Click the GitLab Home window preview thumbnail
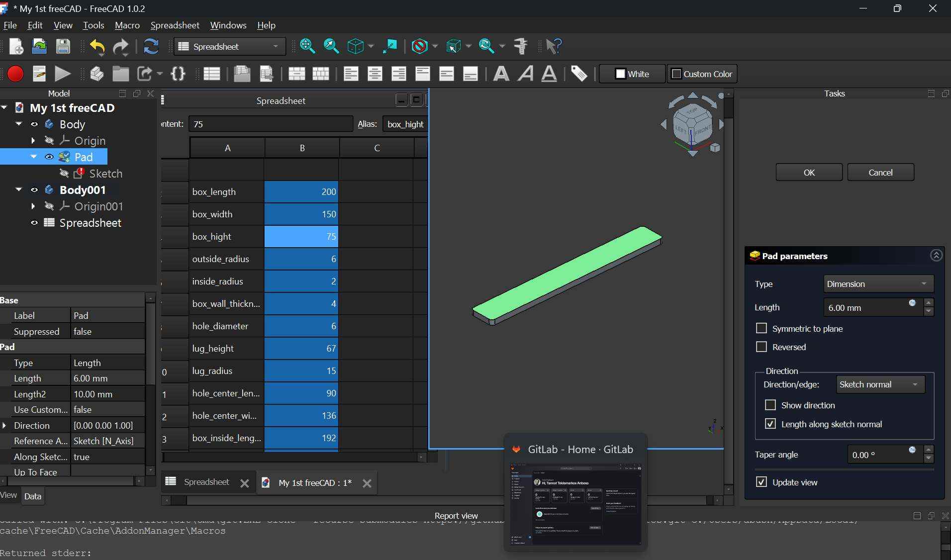 pos(575,504)
